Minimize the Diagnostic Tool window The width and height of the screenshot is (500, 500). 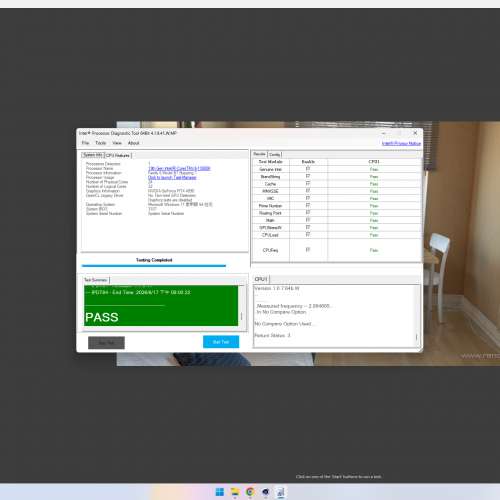coord(384,133)
